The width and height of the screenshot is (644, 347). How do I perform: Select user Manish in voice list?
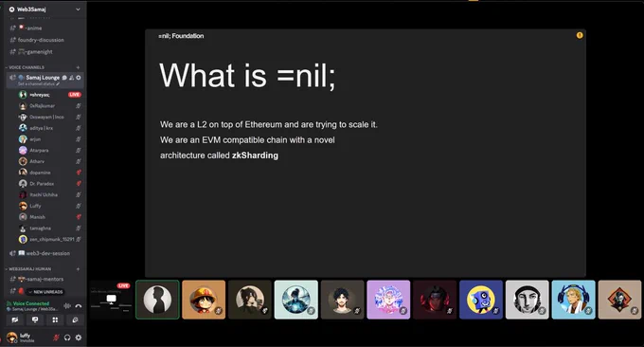click(37, 217)
